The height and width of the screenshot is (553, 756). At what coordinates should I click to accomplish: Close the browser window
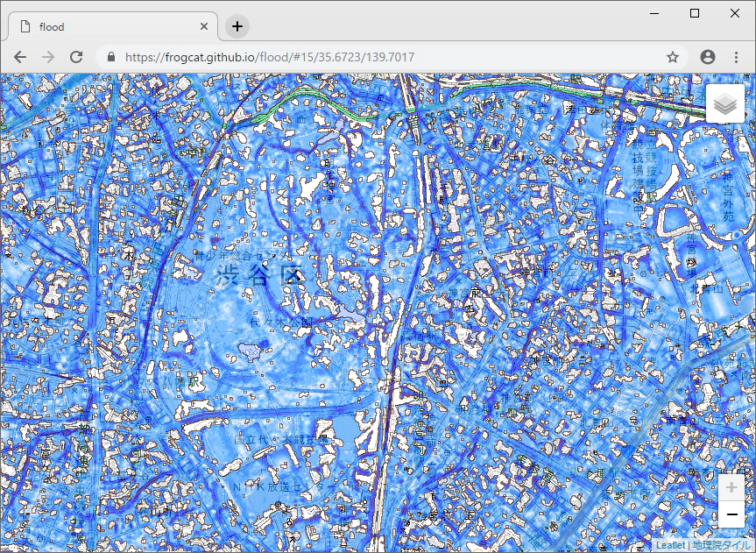735,13
